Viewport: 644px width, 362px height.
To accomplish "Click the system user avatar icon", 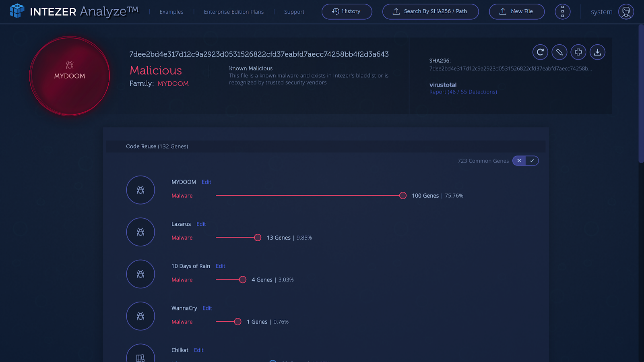I will click(x=626, y=12).
